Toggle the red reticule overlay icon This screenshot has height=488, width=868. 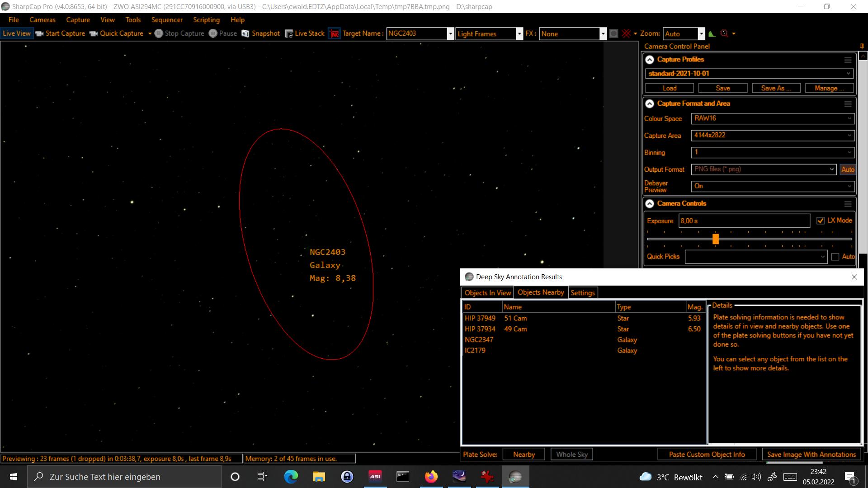click(x=626, y=33)
